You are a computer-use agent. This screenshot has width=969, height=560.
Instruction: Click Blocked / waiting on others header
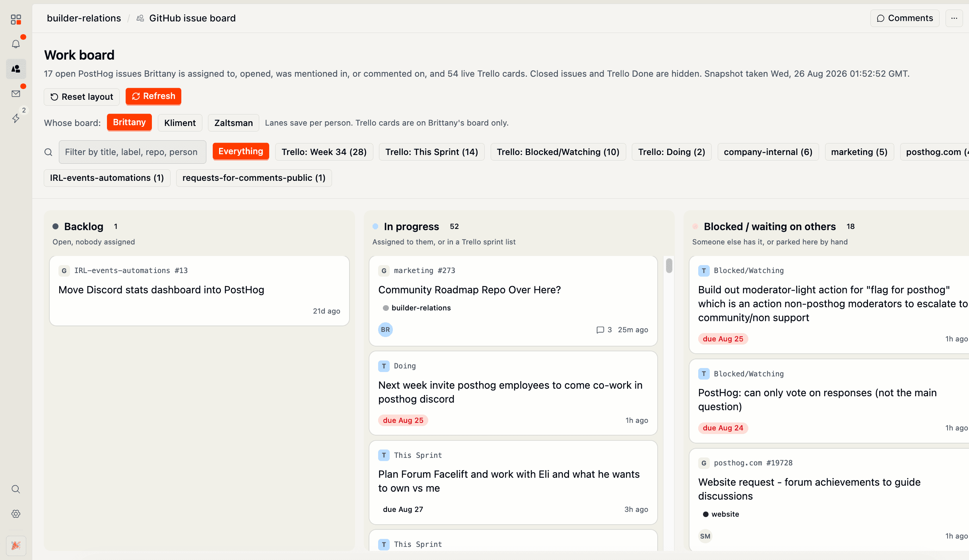[770, 227]
